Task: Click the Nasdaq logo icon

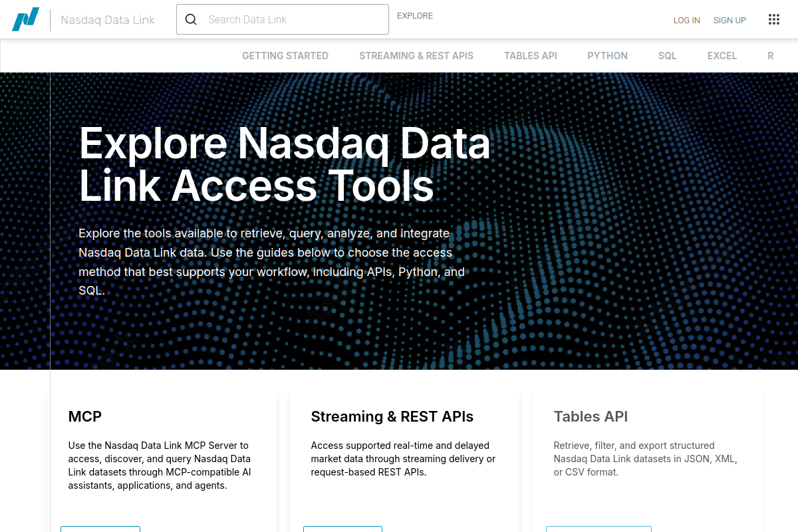Action: (25, 19)
